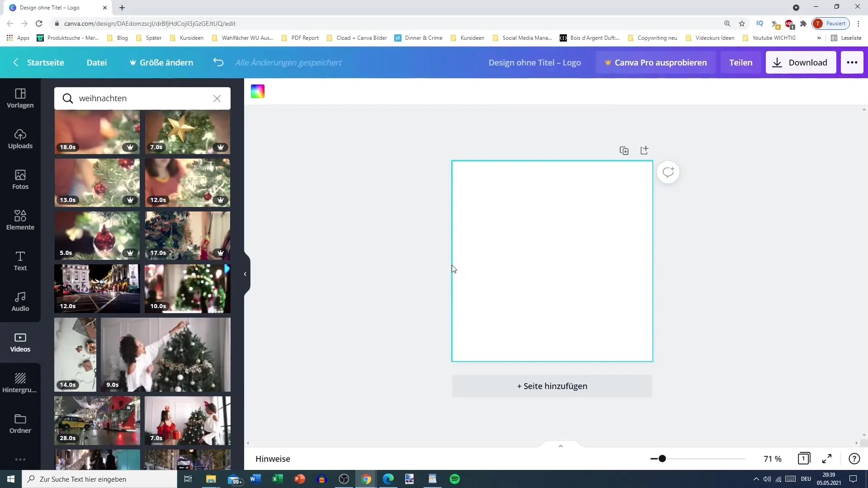Viewport: 868px width, 488px height.
Task: Open the Hintergrund (Background) panel icon
Action: click(20, 382)
